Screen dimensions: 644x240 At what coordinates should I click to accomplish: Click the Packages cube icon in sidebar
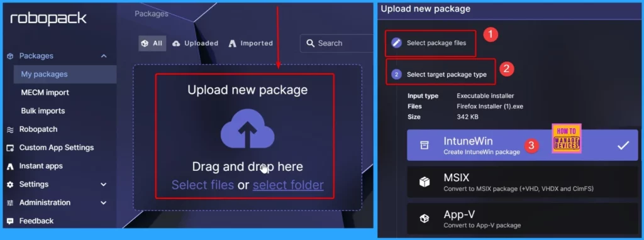click(x=10, y=56)
